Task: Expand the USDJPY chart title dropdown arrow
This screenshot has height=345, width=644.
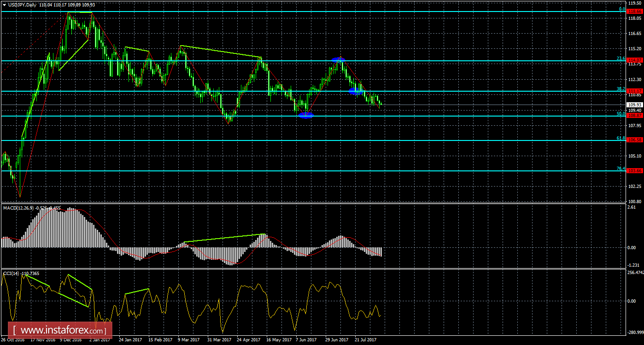Action: (4, 5)
